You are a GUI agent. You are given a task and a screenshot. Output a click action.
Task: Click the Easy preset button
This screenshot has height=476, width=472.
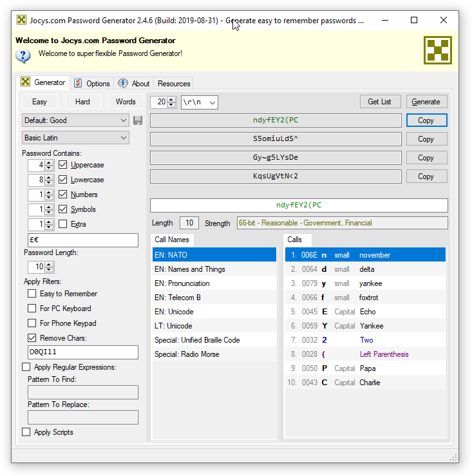pyautogui.click(x=39, y=102)
